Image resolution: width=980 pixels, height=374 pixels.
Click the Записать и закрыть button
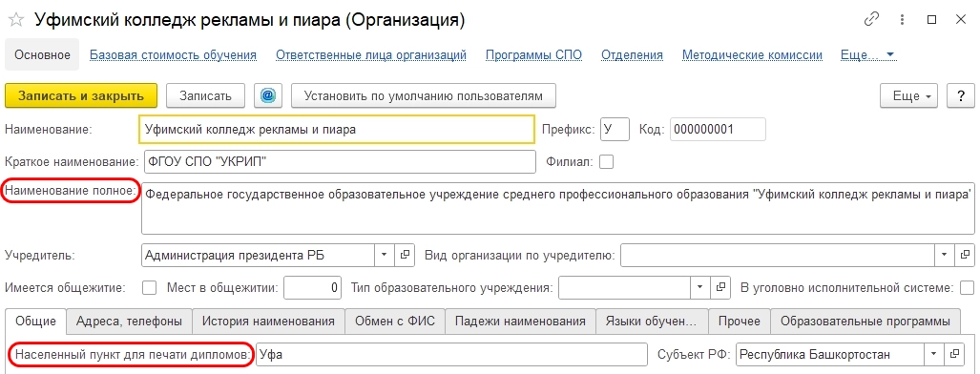[81, 95]
